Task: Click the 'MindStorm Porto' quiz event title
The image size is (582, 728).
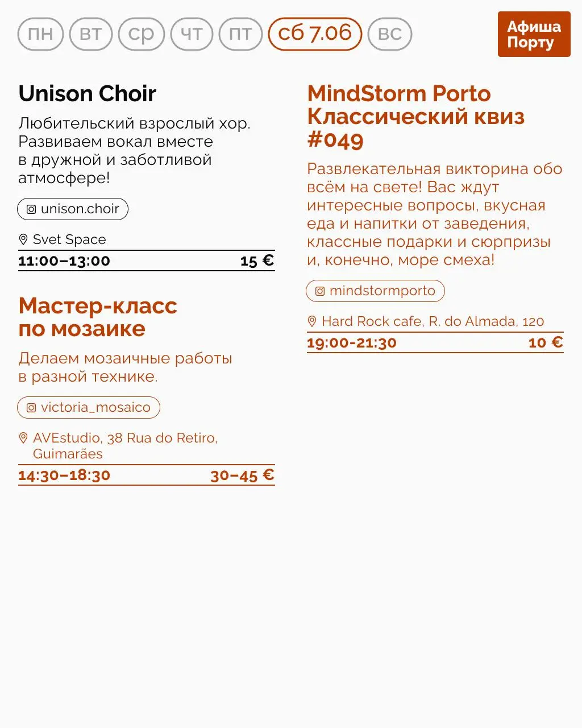Action: [399, 94]
